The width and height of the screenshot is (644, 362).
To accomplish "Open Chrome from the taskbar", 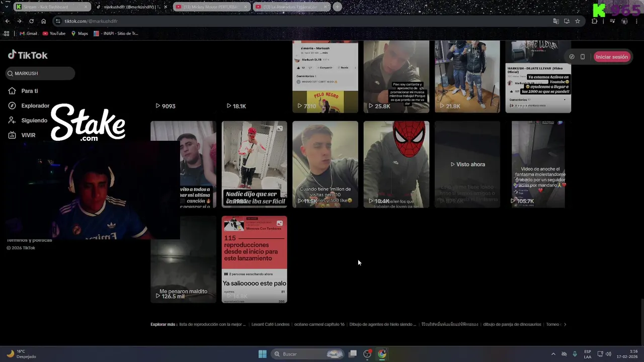I will click(x=382, y=354).
